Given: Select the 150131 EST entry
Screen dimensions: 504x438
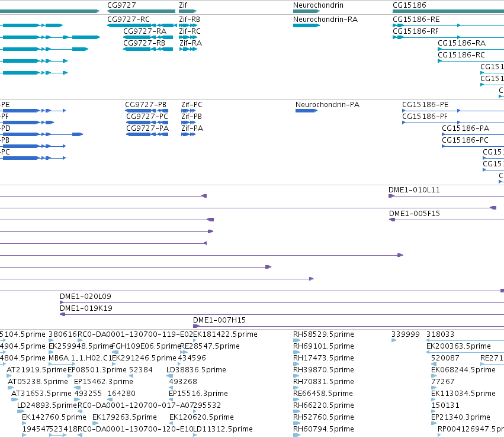Looking at the screenshot, I should (445, 405).
